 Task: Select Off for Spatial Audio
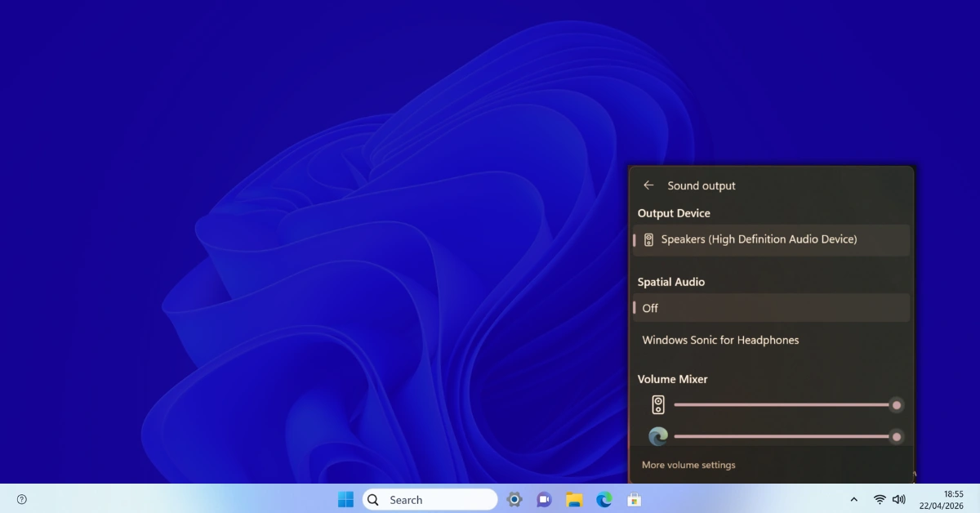pos(770,308)
